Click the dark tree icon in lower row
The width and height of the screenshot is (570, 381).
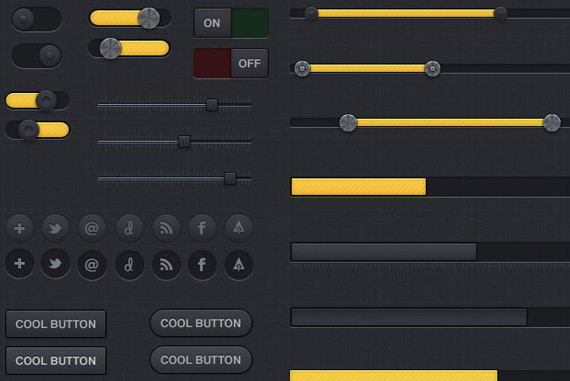(238, 265)
